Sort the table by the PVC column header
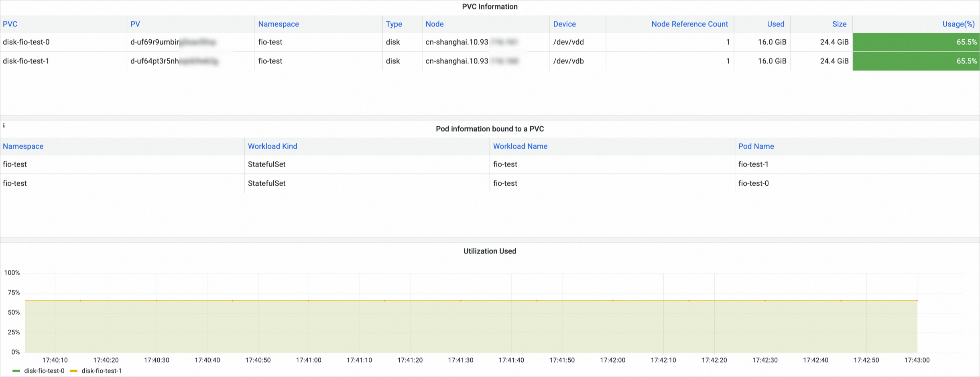 pos(10,24)
